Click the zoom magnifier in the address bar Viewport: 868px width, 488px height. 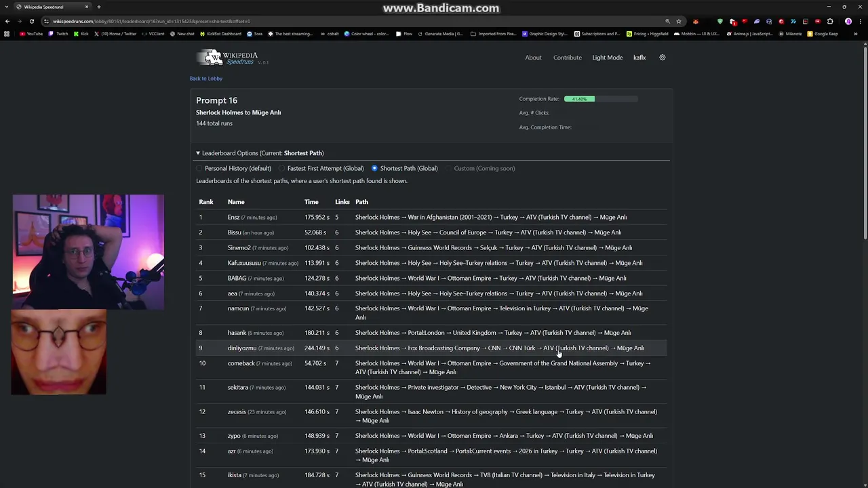pyautogui.click(x=667, y=21)
